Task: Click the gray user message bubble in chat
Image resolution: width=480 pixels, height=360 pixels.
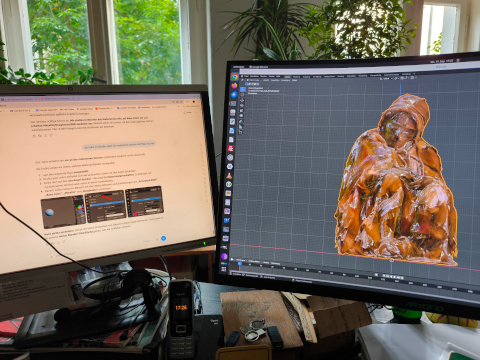Action: click(120, 145)
